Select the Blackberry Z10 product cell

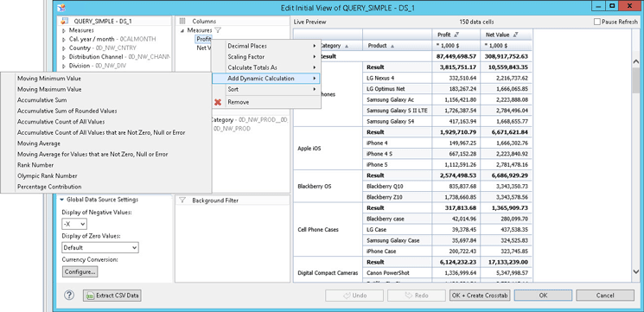pos(398,197)
